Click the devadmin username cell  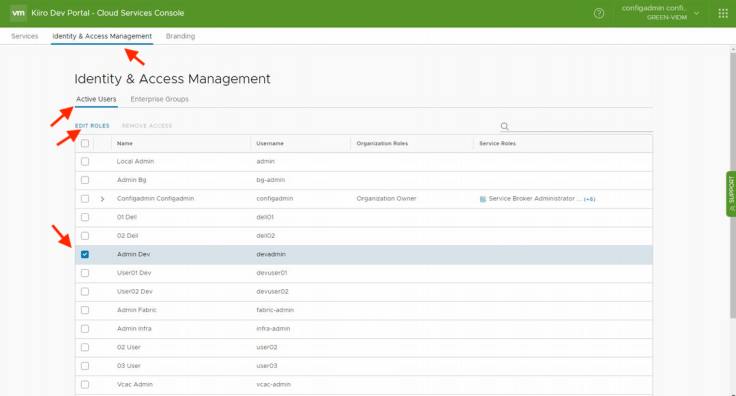tap(271, 254)
